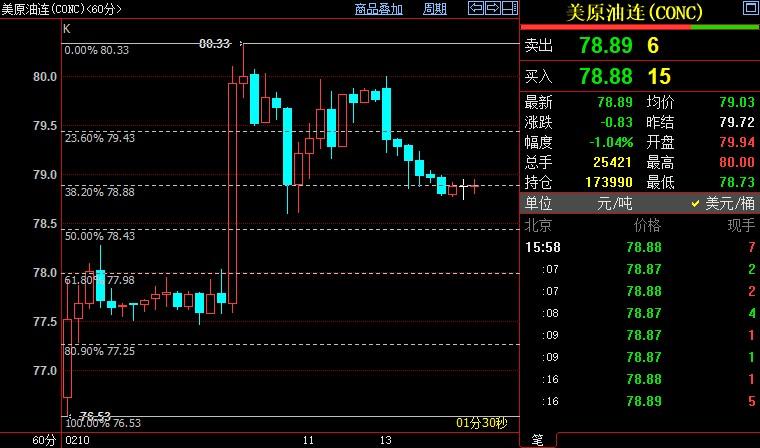Image resolution: width=760 pixels, height=448 pixels.
Task: Click the red-green buy/sell ratio bar
Action: (640, 27)
